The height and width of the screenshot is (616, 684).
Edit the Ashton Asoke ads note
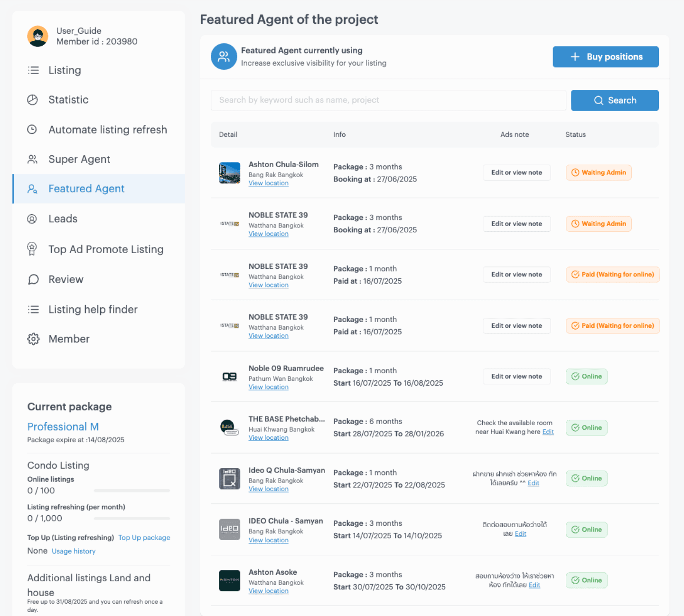534,585
